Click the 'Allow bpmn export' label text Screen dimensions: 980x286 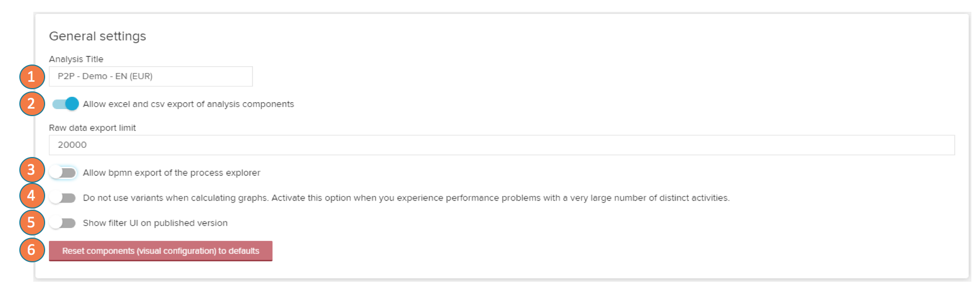[x=171, y=173]
